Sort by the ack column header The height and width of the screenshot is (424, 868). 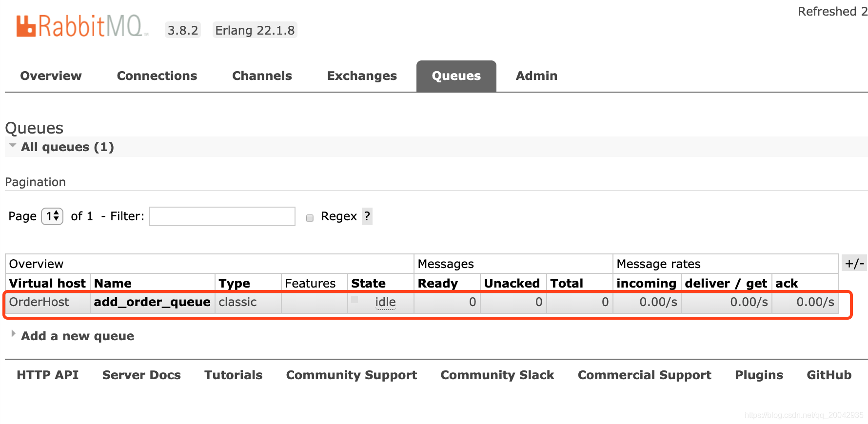pyautogui.click(x=787, y=284)
